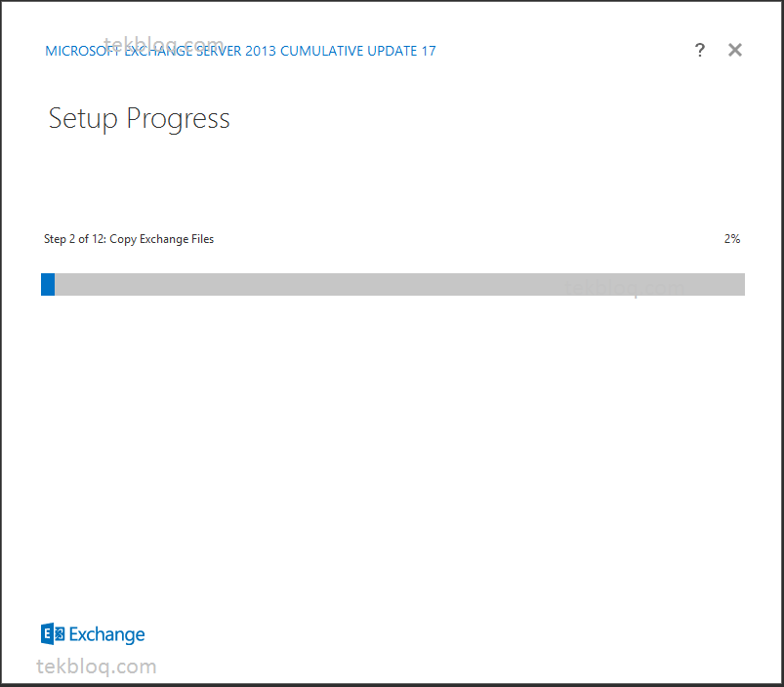Click the blue Exchange logo icon

[53, 634]
